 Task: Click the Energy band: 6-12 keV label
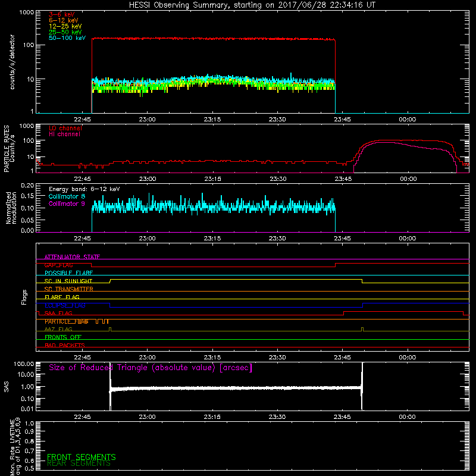pos(84,189)
